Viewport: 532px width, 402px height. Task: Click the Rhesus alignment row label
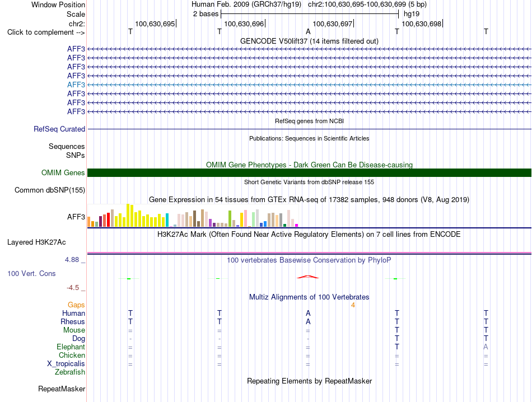coord(73,321)
